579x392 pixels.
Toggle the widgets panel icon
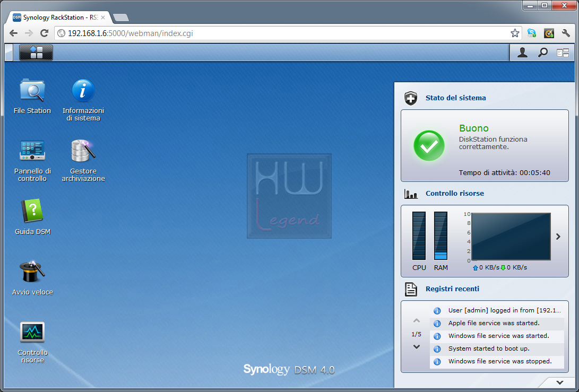click(x=563, y=53)
